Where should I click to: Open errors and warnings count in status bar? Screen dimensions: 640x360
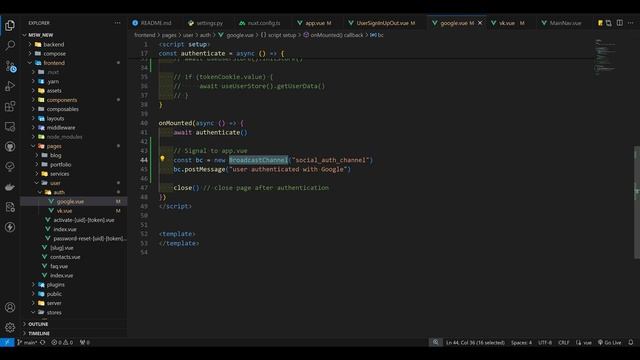tap(62, 342)
